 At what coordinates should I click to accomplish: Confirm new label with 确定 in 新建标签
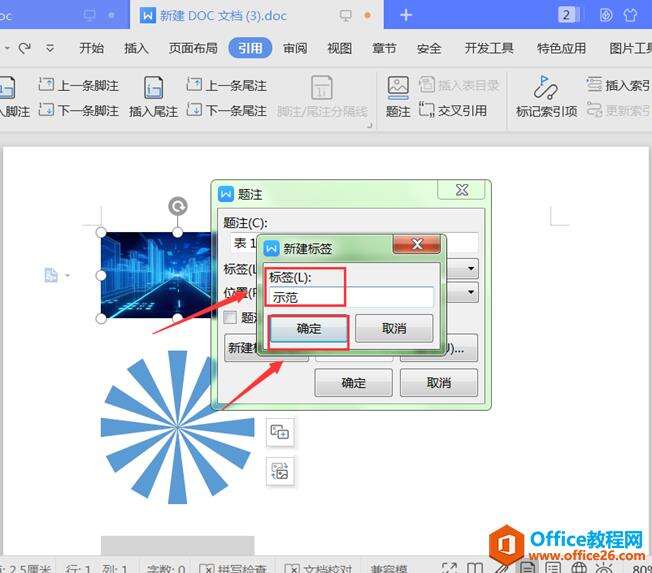(x=309, y=328)
